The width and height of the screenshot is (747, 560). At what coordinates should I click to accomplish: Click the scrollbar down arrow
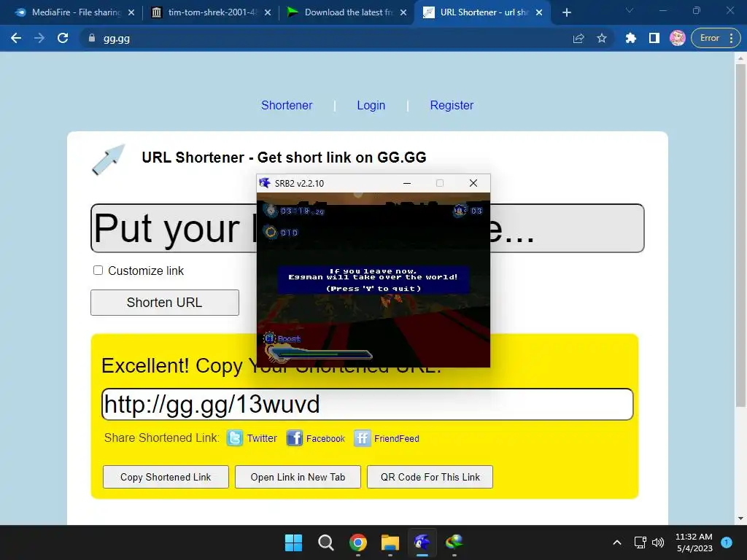point(740,518)
